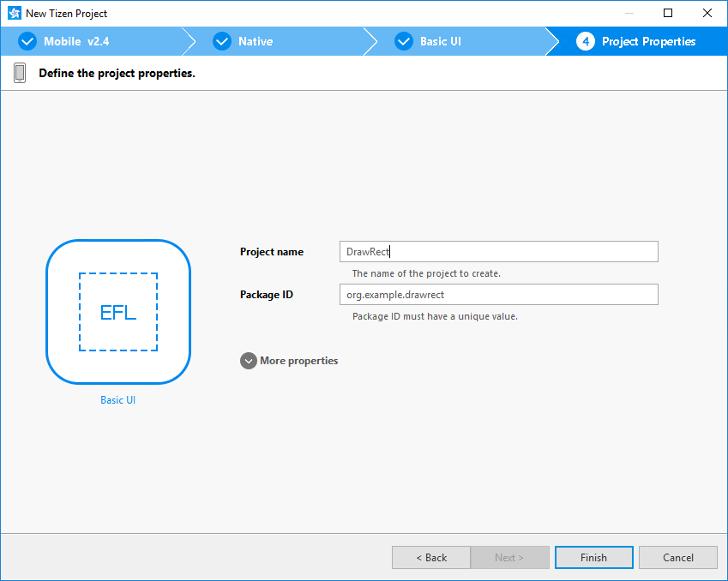Click the blue Basic UI caption under template
This screenshot has height=581, width=728.
(x=118, y=400)
